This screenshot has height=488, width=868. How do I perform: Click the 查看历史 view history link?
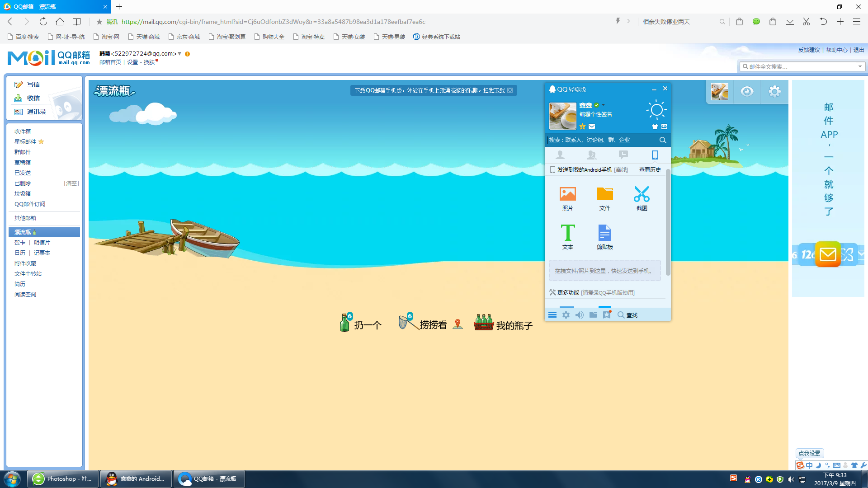(x=650, y=170)
